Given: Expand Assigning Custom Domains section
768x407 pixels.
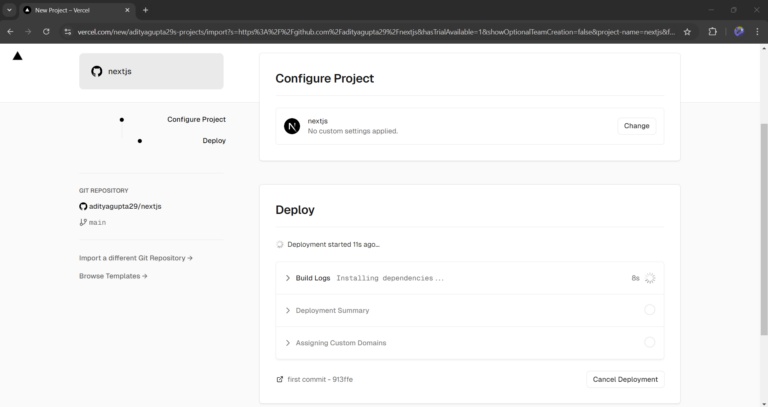Looking at the screenshot, I should click(x=340, y=343).
